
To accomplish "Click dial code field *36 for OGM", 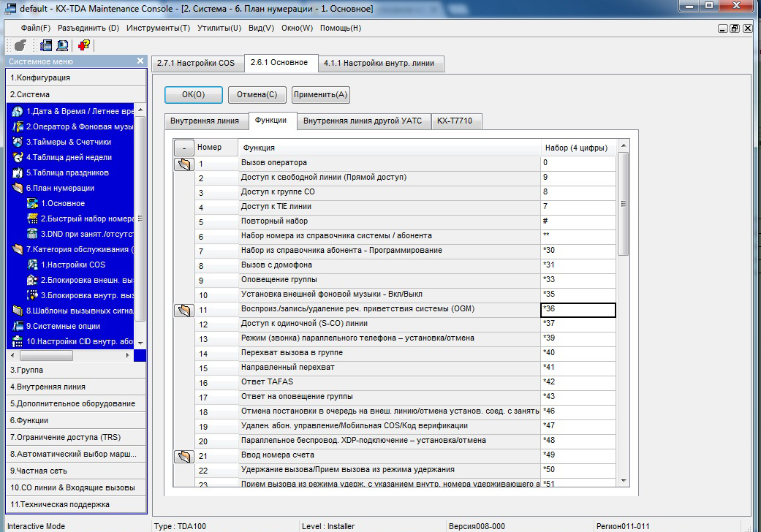I will click(578, 311).
